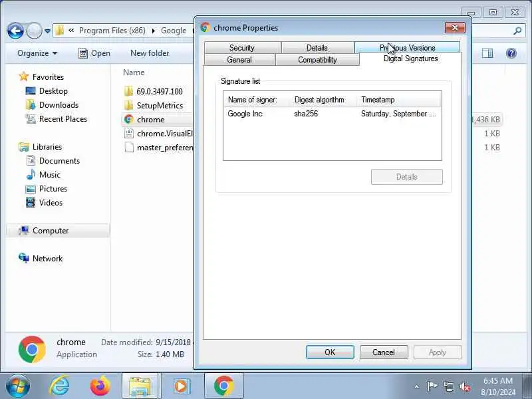Select Program Files (x86) in breadcrumb
The width and height of the screenshot is (532, 399).
point(112,31)
